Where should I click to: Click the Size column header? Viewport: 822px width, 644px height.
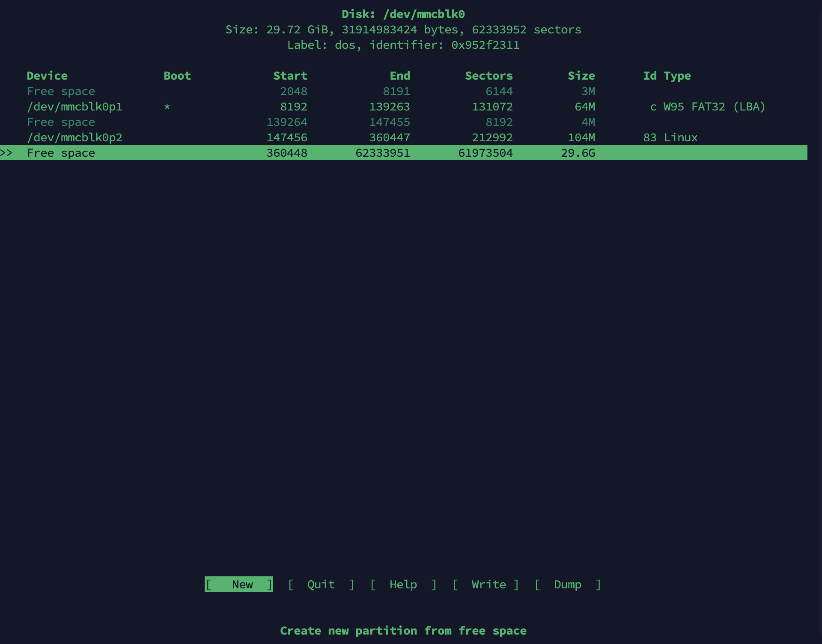[x=581, y=76]
